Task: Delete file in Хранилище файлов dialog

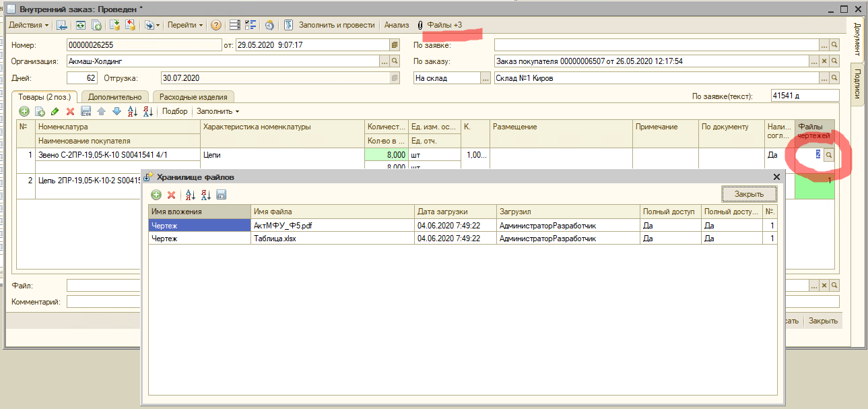Action: 171,195
